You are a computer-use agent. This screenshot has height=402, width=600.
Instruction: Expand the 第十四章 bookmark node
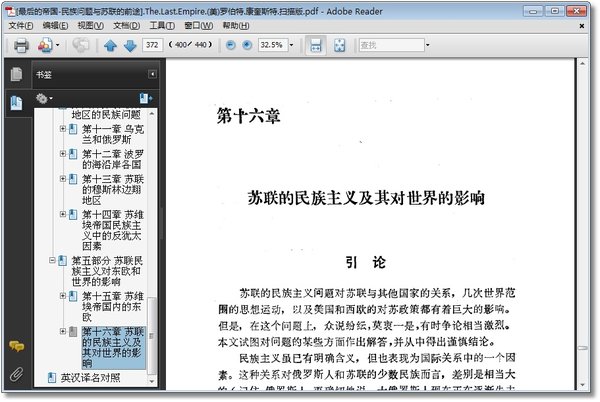point(63,214)
